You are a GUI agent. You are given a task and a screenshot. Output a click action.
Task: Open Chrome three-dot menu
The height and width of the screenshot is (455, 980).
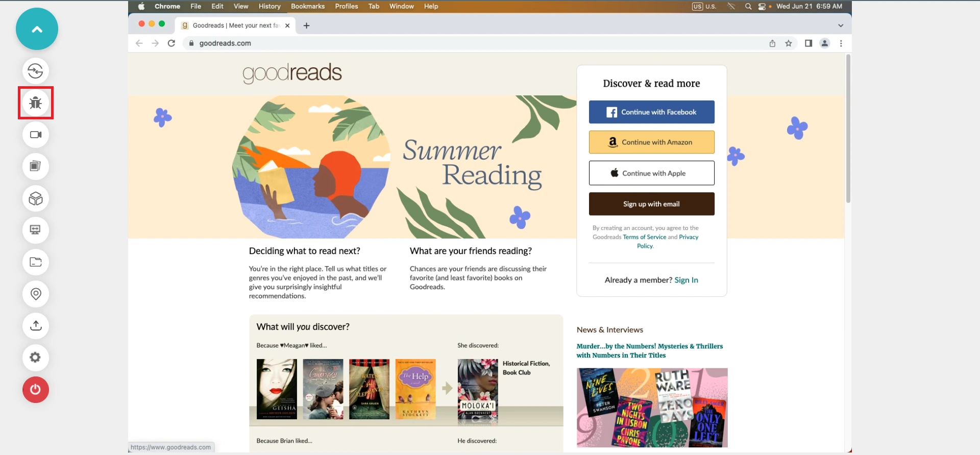click(x=841, y=43)
